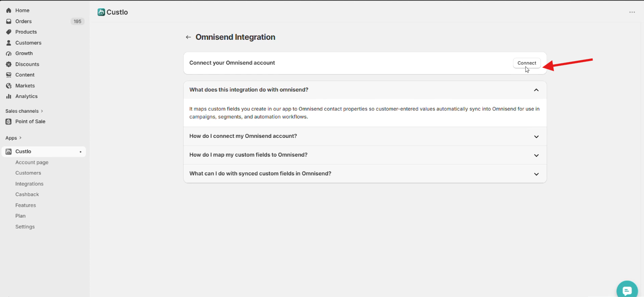
Task: Open Plan under Custlo
Action: [x=20, y=216]
